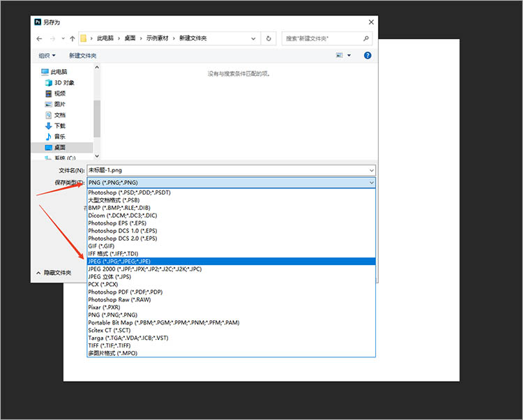Screen dimensions: 523x420
Task: Choose Photoshop (*.PSD;*.PDD;*.PSDT) format
Action: point(231,193)
